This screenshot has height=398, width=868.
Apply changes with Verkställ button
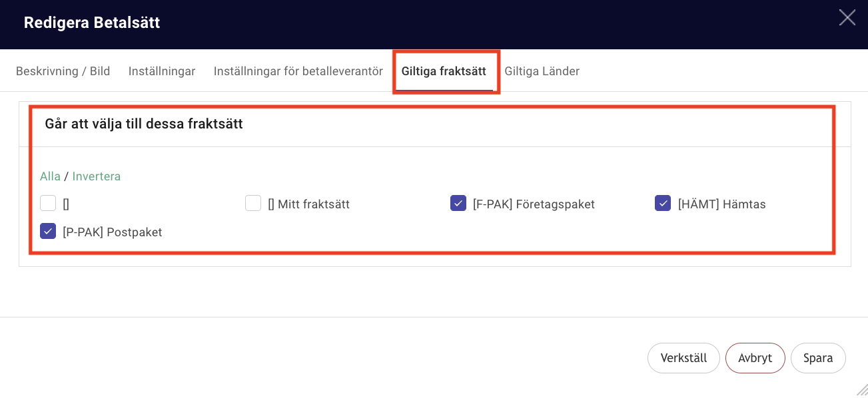click(683, 358)
